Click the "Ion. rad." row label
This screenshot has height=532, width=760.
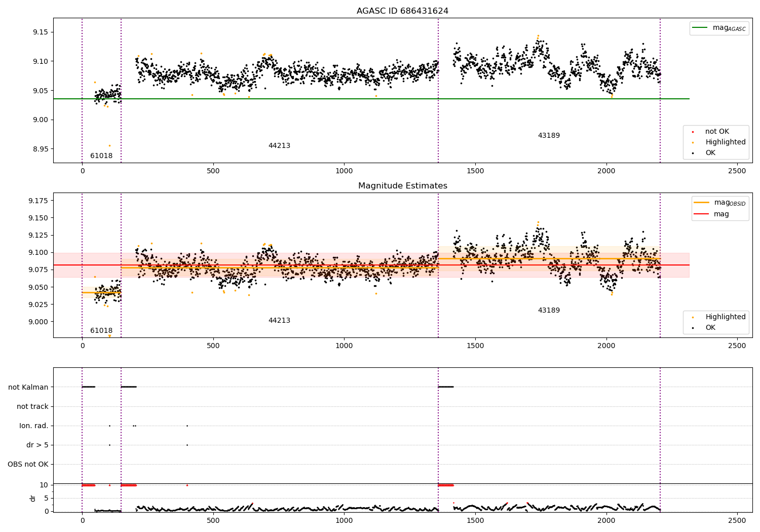coord(34,426)
